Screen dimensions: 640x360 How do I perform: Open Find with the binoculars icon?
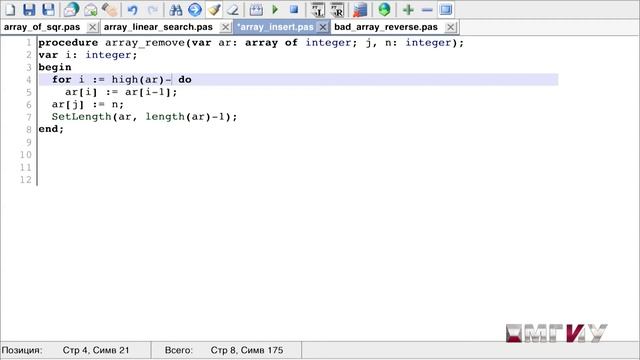point(176,9)
